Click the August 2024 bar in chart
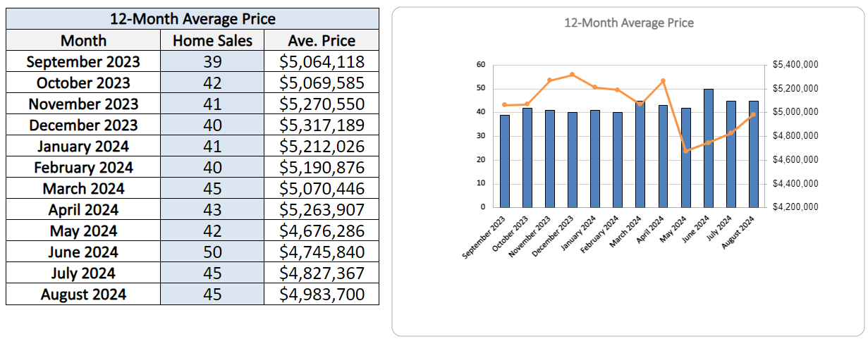This screenshot has height=339, width=868. point(753,154)
